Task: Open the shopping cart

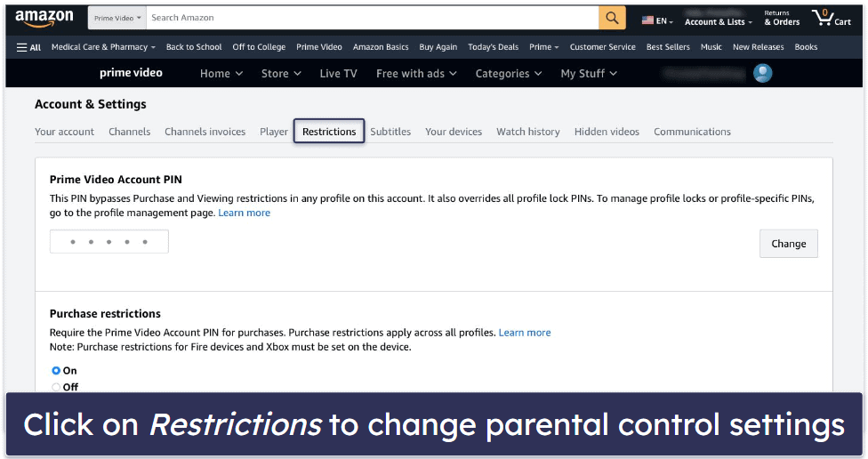Action: point(831,18)
